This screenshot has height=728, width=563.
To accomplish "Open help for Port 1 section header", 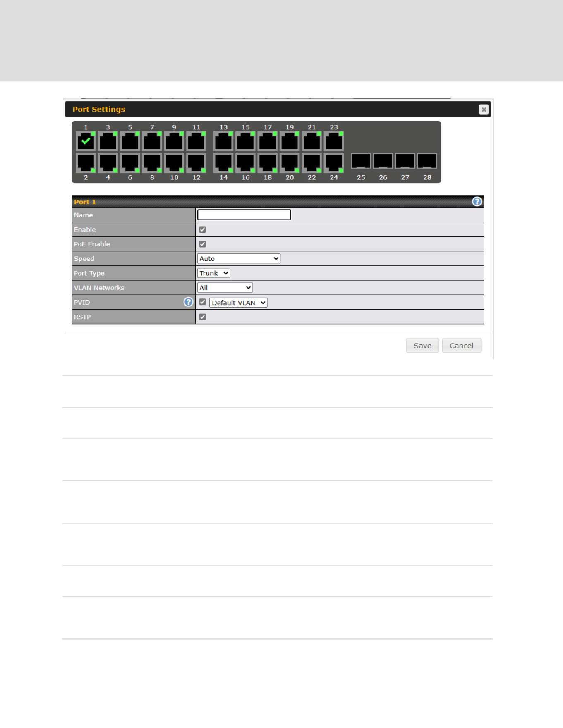I will [x=477, y=201].
